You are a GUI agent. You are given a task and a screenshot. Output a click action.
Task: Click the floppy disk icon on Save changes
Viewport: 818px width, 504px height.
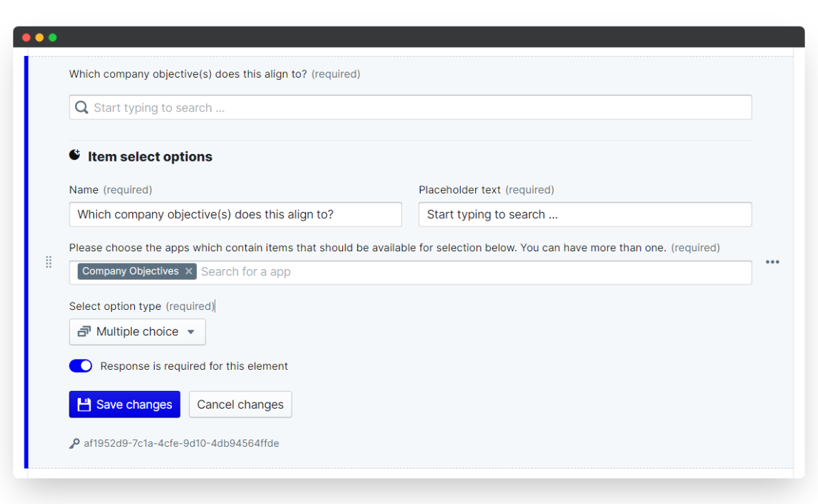point(84,405)
